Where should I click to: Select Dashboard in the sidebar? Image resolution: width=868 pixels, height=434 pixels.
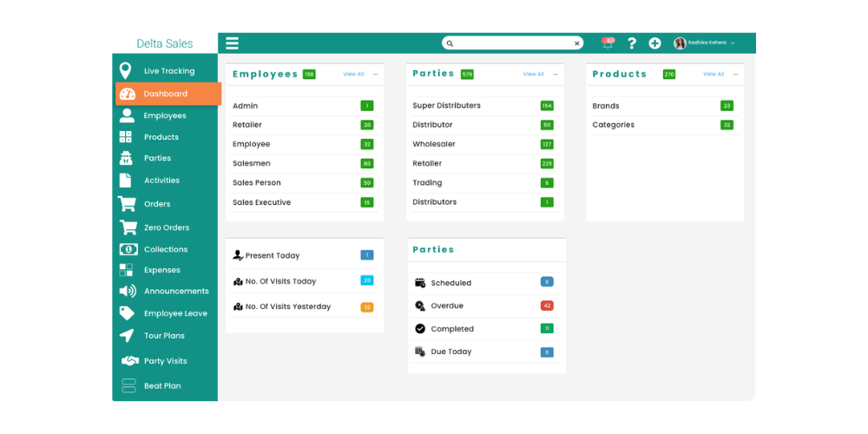pos(168,94)
